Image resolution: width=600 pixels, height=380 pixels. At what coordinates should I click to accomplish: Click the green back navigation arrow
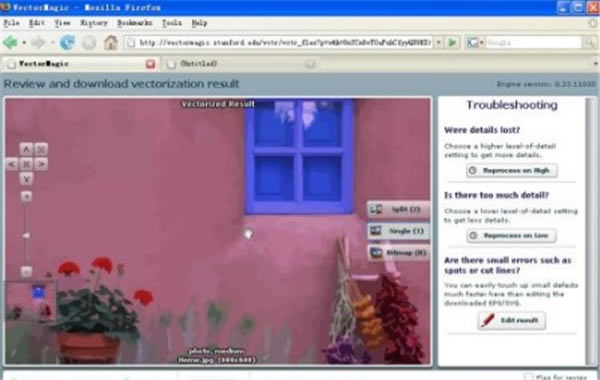[10, 42]
